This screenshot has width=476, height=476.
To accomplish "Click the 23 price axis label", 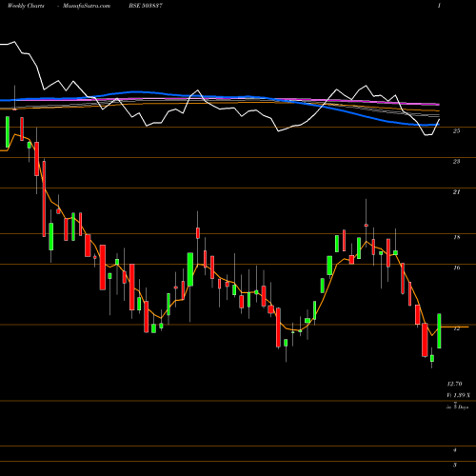I will point(456,162).
